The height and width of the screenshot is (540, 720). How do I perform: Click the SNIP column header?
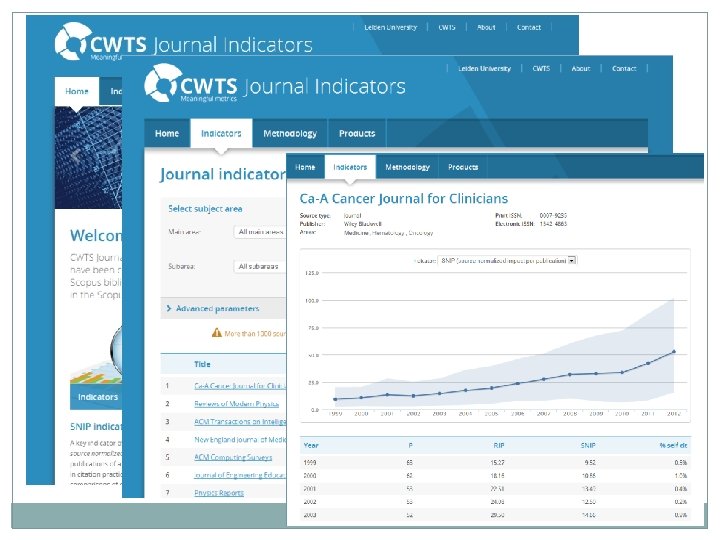click(588, 445)
